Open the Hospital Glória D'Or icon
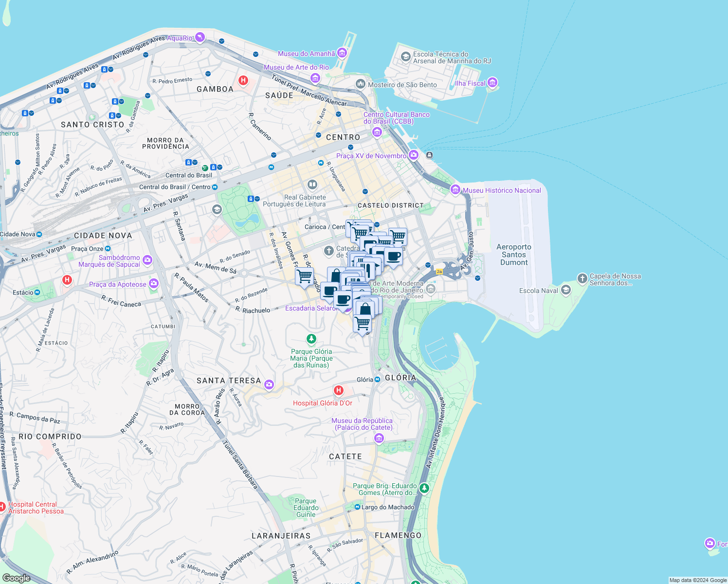Viewport: 728px width, 584px height. 338,390
